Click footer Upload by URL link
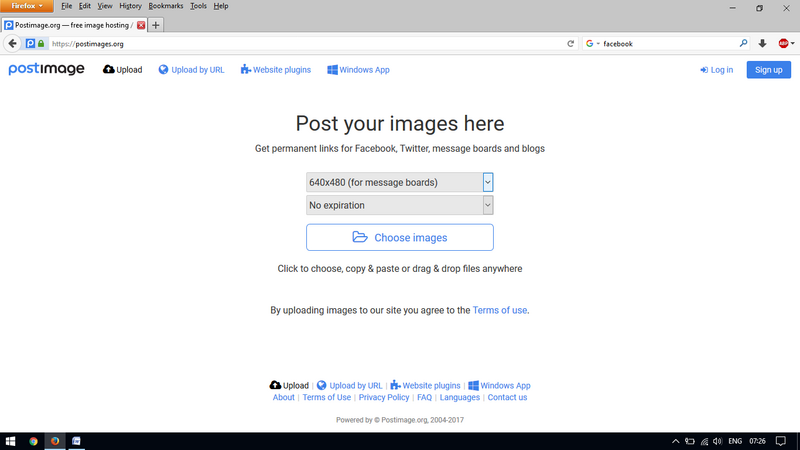800x450 pixels. coord(349,385)
